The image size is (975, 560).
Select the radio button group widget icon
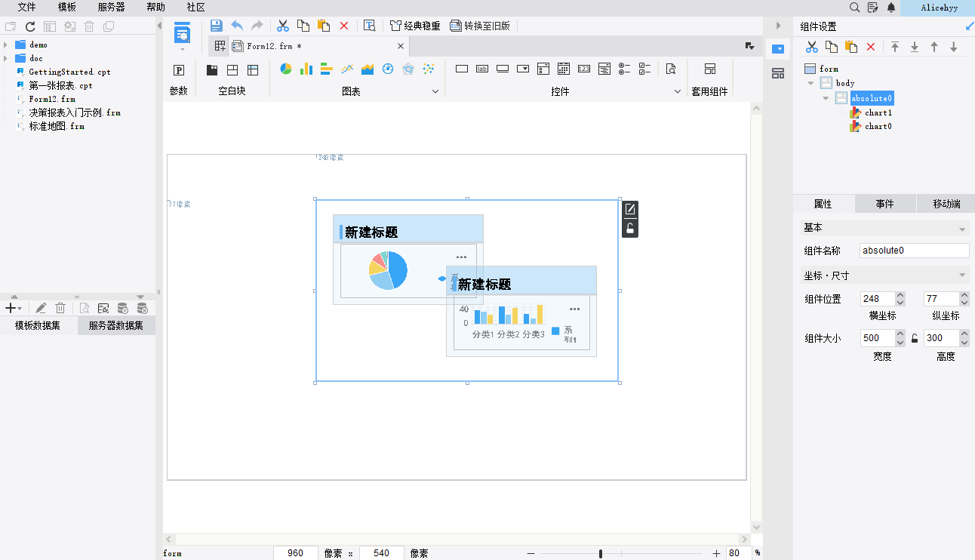[x=624, y=69]
